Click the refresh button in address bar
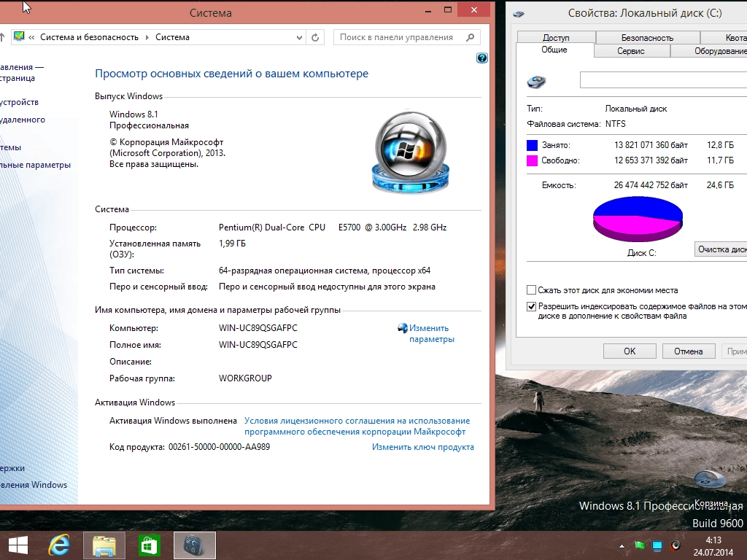The image size is (747, 560). tap(315, 37)
